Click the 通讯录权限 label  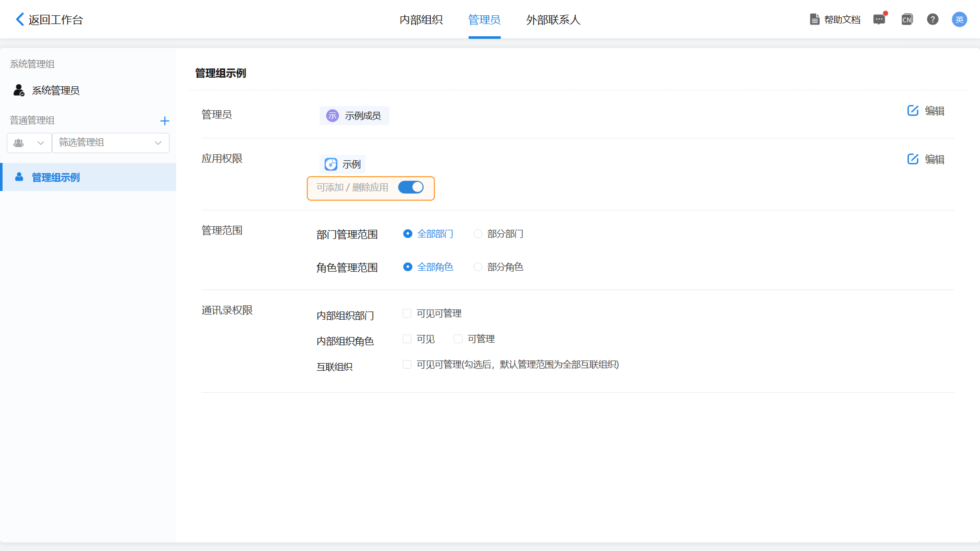[x=227, y=310]
